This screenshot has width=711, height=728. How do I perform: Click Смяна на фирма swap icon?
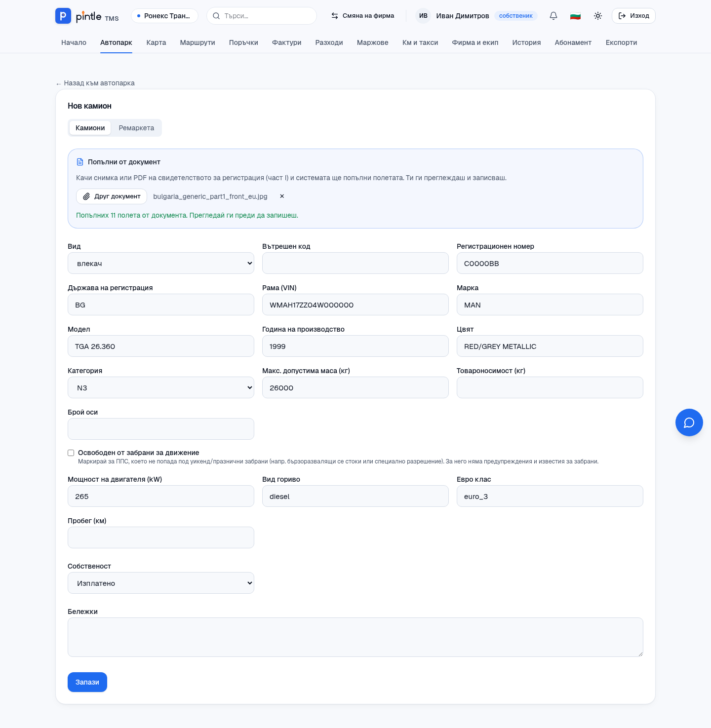[x=335, y=16]
